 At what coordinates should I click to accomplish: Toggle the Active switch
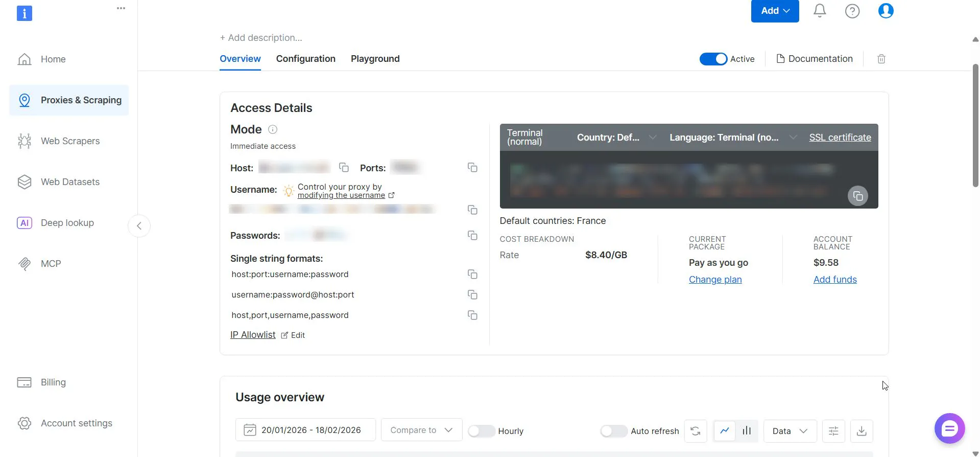[x=713, y=59]
